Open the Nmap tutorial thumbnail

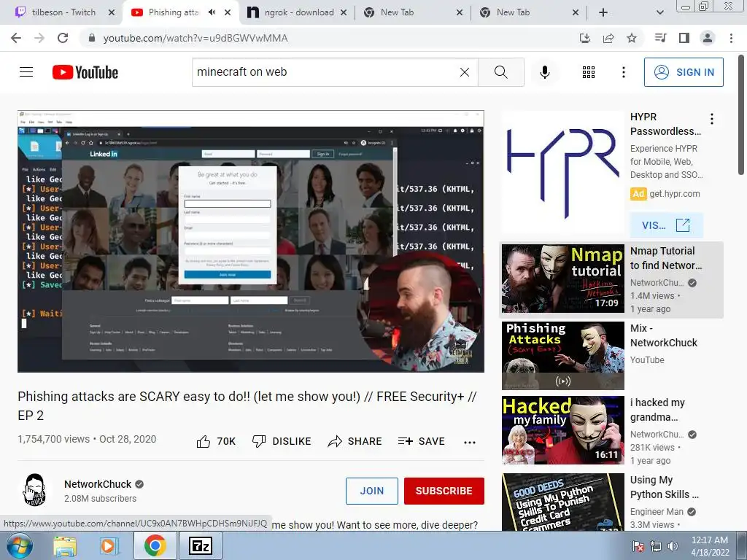point(562,279)
